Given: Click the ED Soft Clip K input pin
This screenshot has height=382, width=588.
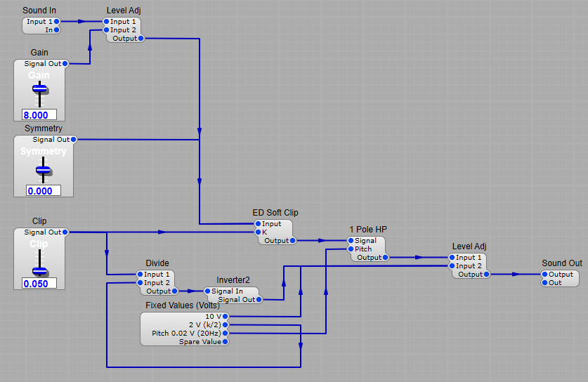Looking at the screenshot, I should (x=258, y=232).
